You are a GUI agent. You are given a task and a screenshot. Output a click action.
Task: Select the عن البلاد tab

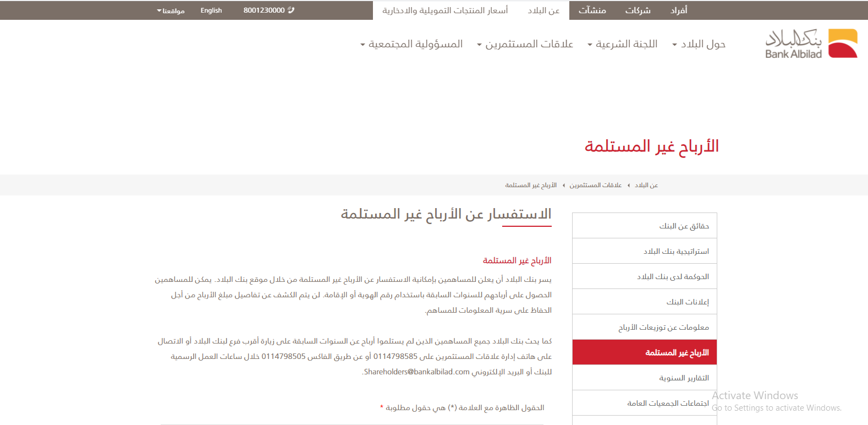click(x=543, y=10)
